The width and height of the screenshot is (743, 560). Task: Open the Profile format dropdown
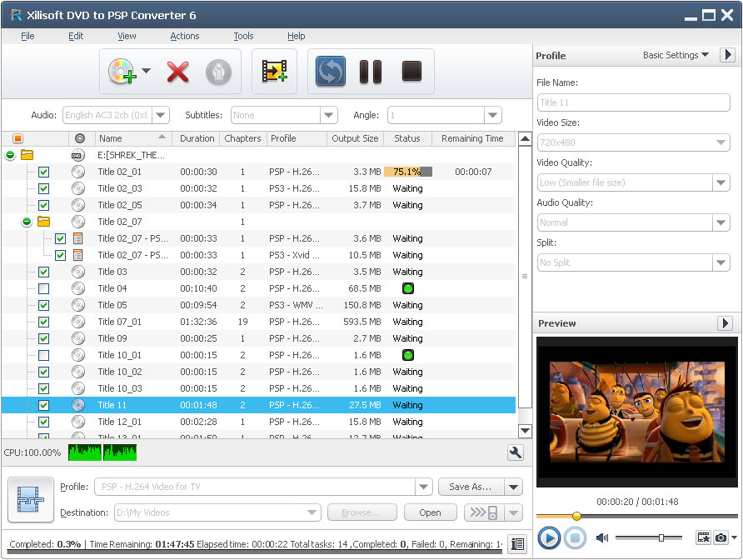[x=422, y=487]
